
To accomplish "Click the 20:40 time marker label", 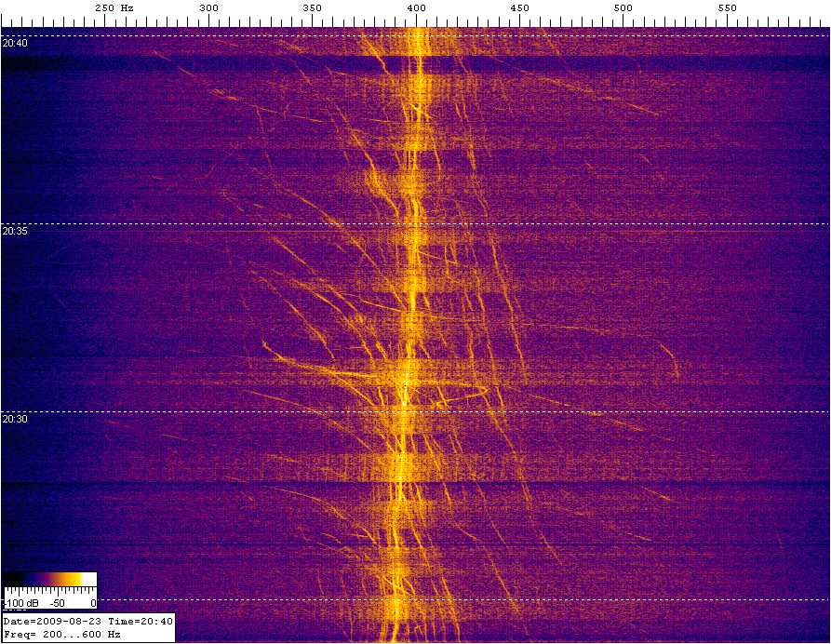I will click(15, 44).
